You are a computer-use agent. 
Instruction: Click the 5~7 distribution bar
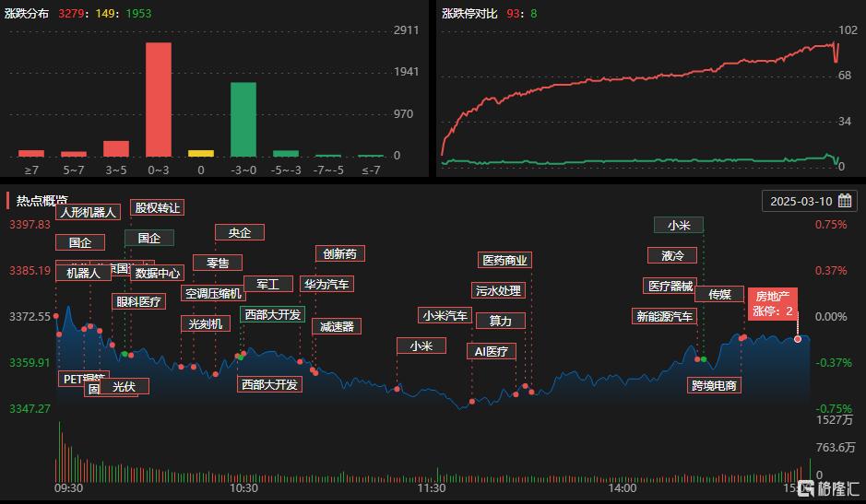[74, 154]
